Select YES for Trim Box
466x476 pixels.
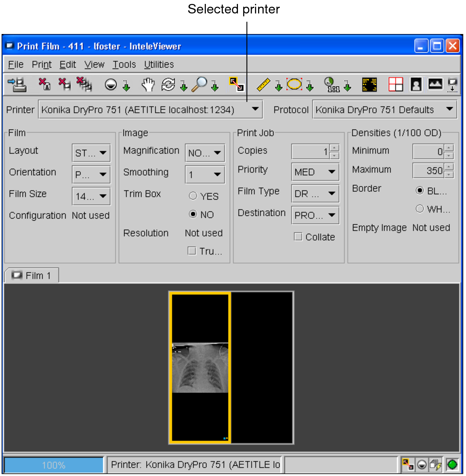coord(193,196)
